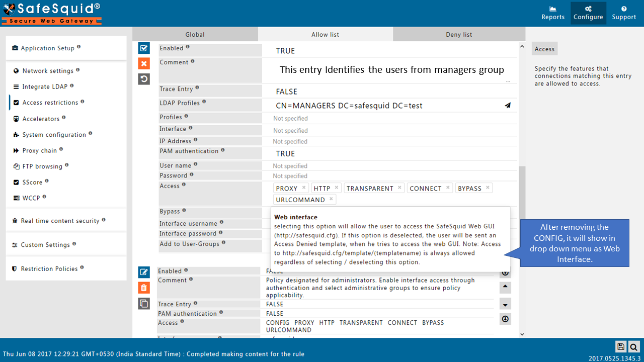This screenshot has width=644, height=362.
Task: Click the User name field
Action: [x=390, y=166]
